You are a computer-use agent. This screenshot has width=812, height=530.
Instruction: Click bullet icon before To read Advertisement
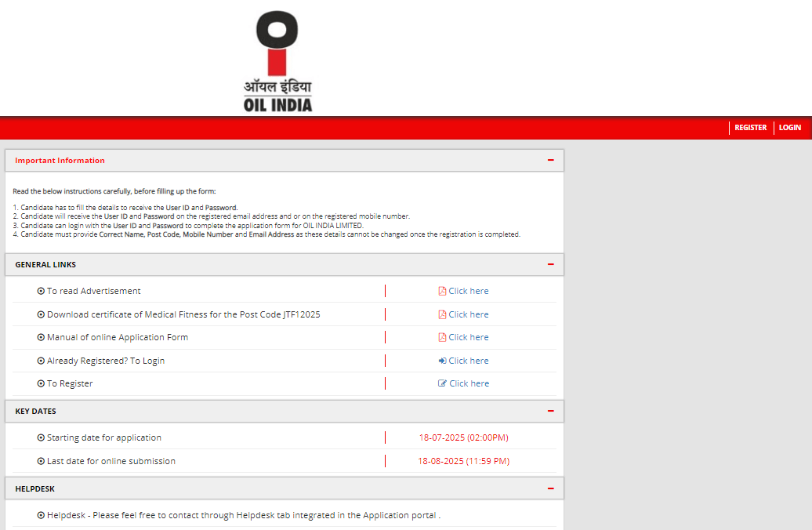click(41, 291)
